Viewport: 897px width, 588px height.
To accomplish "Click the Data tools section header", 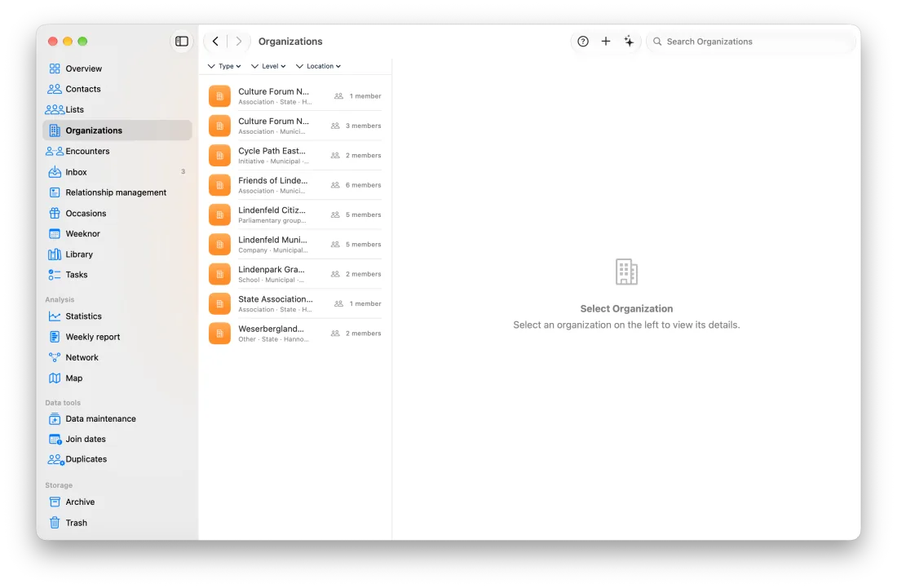I will [63, 403].
